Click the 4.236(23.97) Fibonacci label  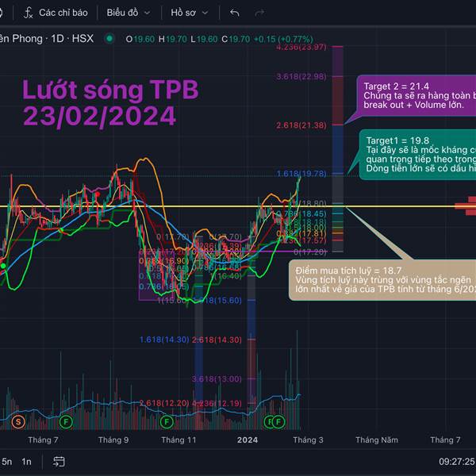tap(301, 47)
